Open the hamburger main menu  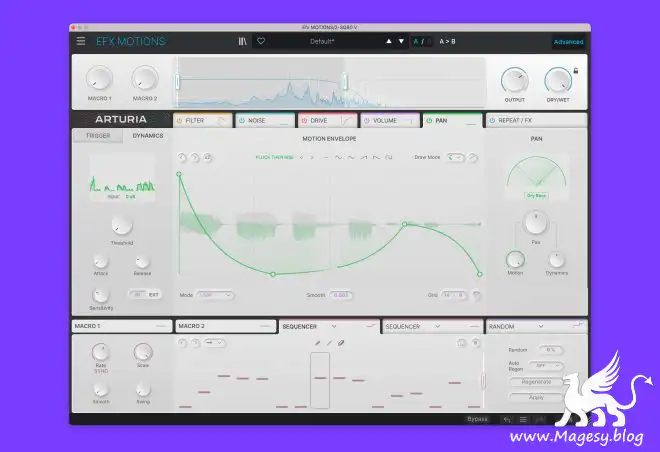(x=81, y=41)
